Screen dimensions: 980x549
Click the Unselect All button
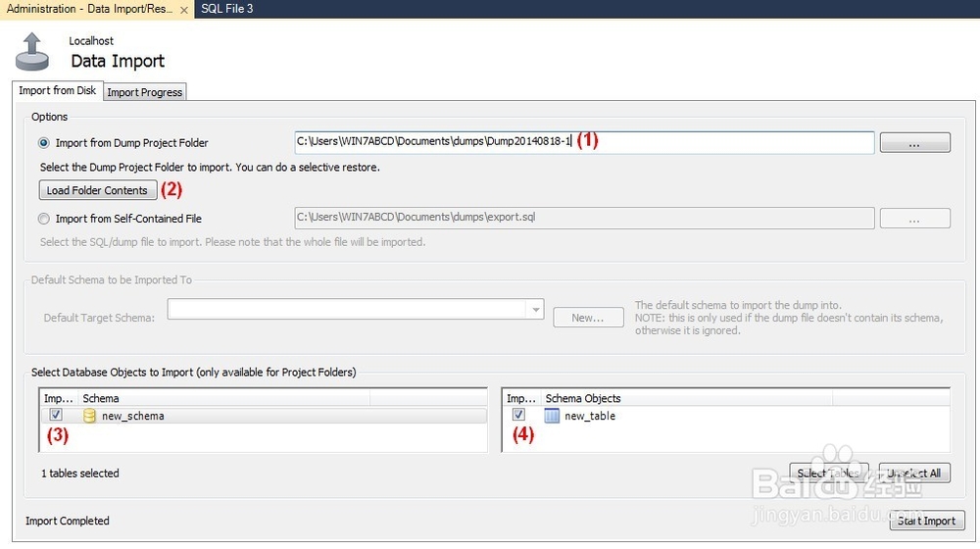point(913,473)
